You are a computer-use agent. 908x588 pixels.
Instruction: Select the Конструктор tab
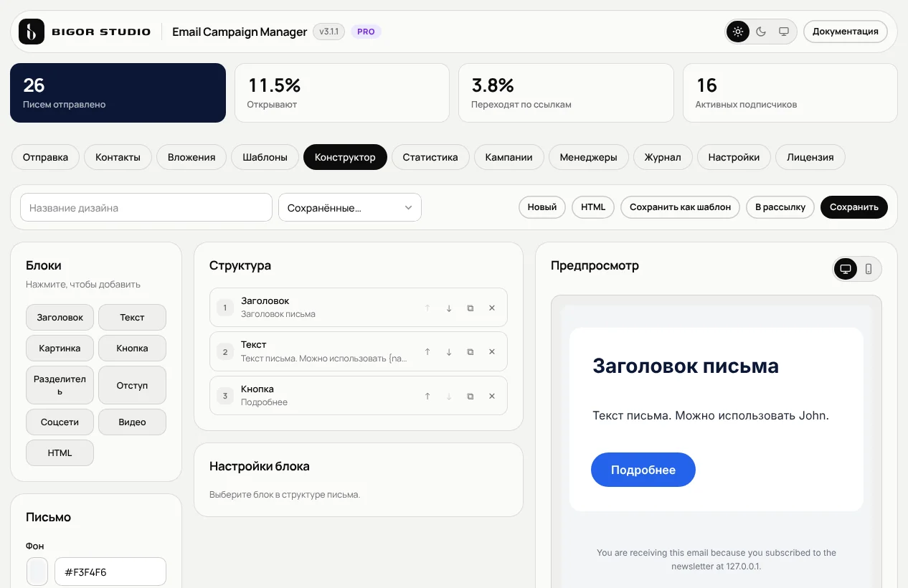(345, 157)
